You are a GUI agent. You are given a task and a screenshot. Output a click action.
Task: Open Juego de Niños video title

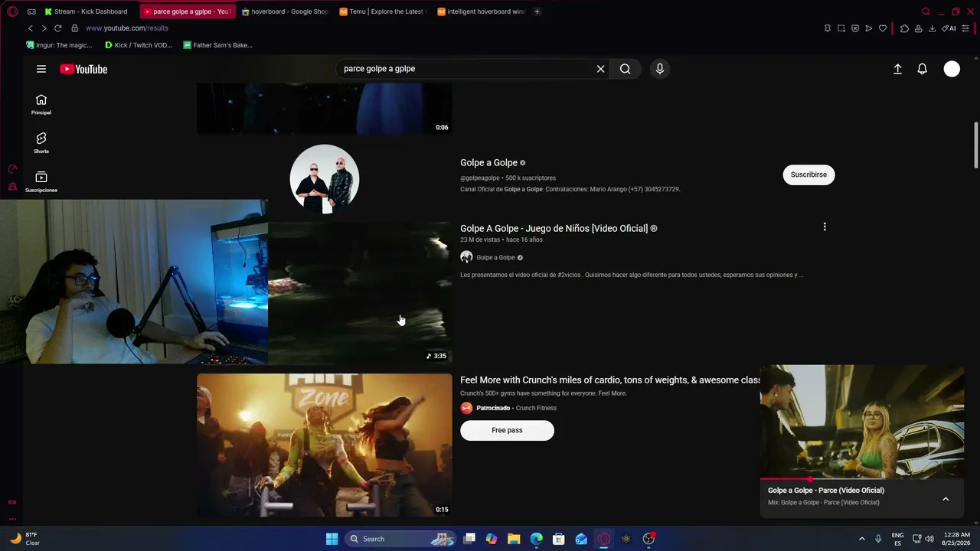[559, 228]
